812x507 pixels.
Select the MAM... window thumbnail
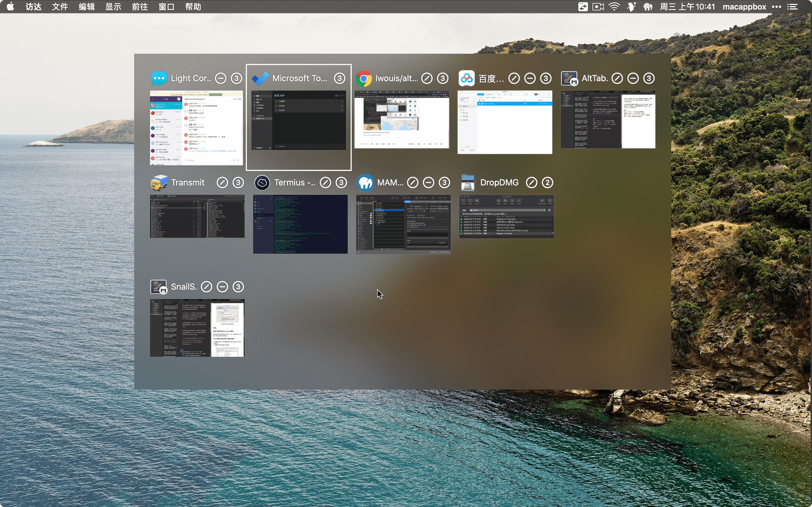click(x=404, y=224)
